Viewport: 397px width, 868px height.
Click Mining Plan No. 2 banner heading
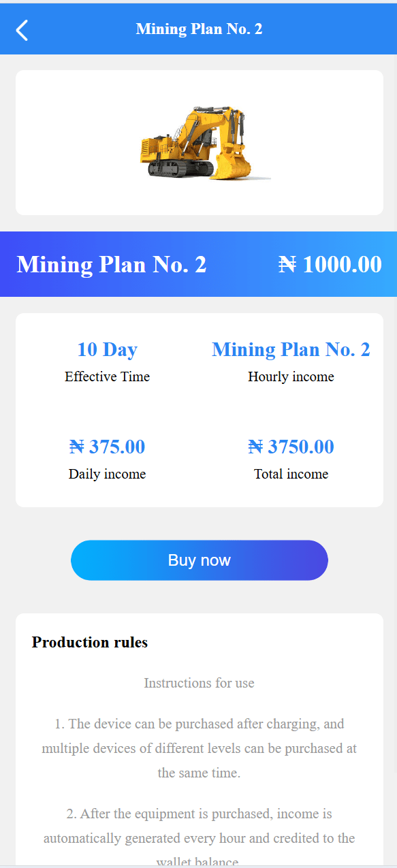click(112, 264)
